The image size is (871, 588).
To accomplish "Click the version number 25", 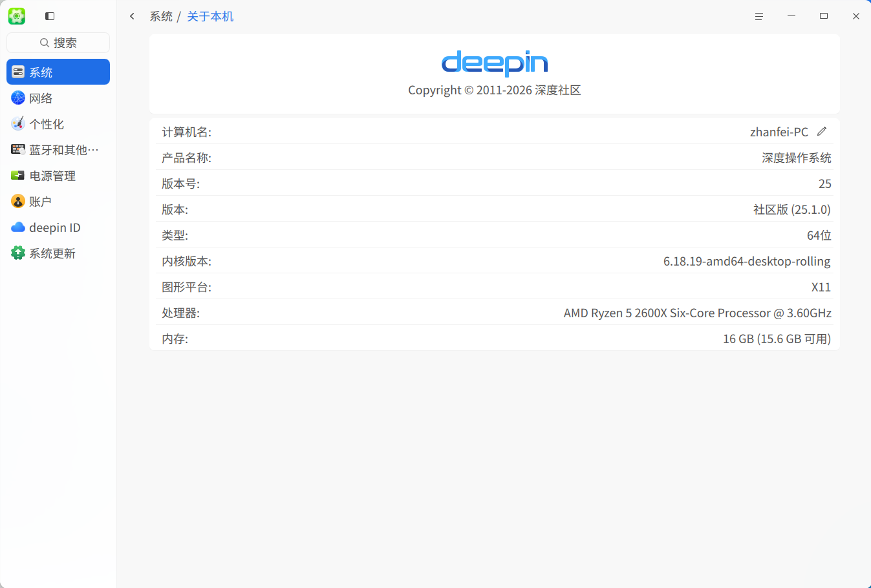I will point(825,184).
